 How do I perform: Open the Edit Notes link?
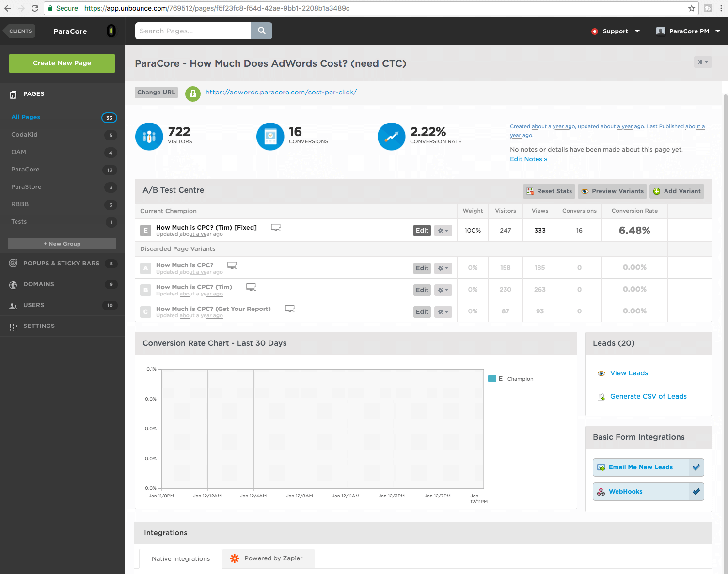[x=528, y=159]
